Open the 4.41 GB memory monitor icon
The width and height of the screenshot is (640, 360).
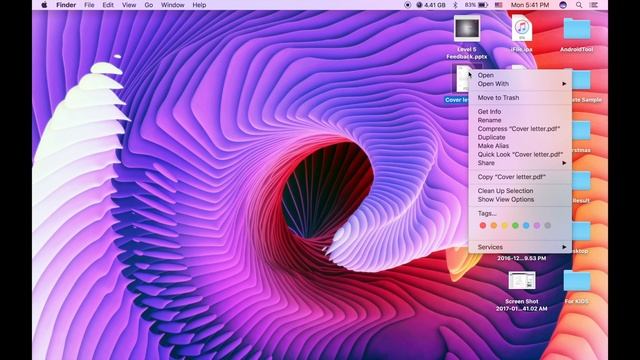point(431,5)
